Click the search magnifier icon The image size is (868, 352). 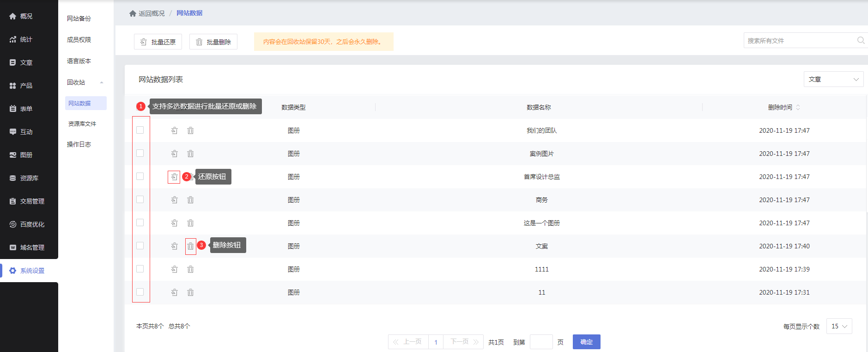[861, 40]
